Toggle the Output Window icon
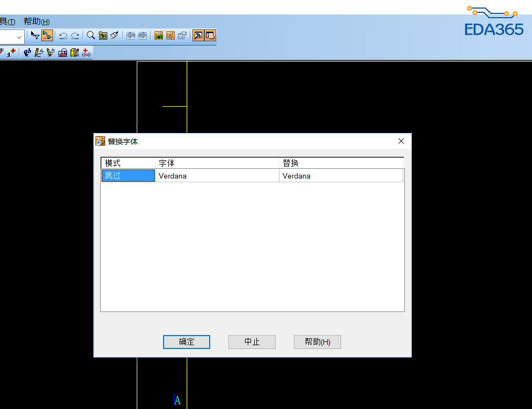532x409 pixels. 198,35
